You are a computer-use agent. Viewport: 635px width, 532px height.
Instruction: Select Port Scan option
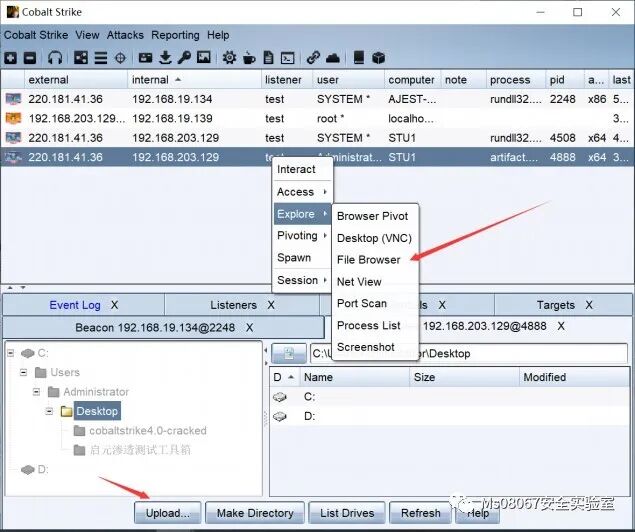pyautogui.click(x=375, y=304)
